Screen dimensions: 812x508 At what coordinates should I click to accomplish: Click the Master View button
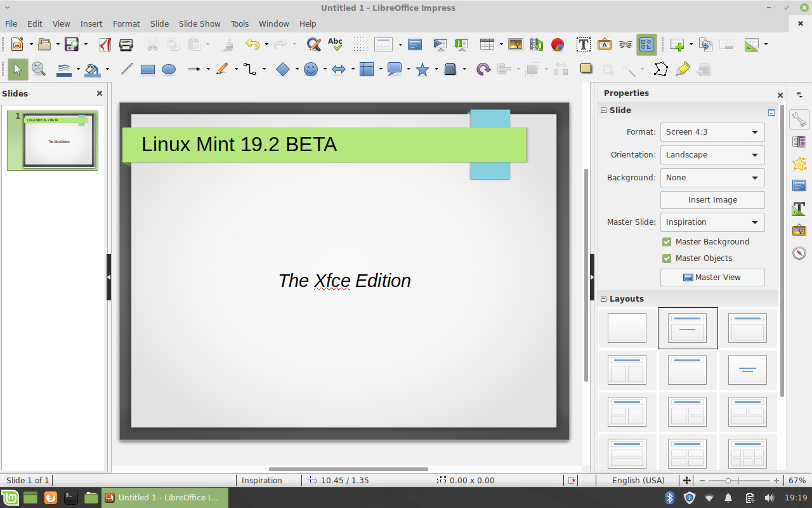pos(712,277)
